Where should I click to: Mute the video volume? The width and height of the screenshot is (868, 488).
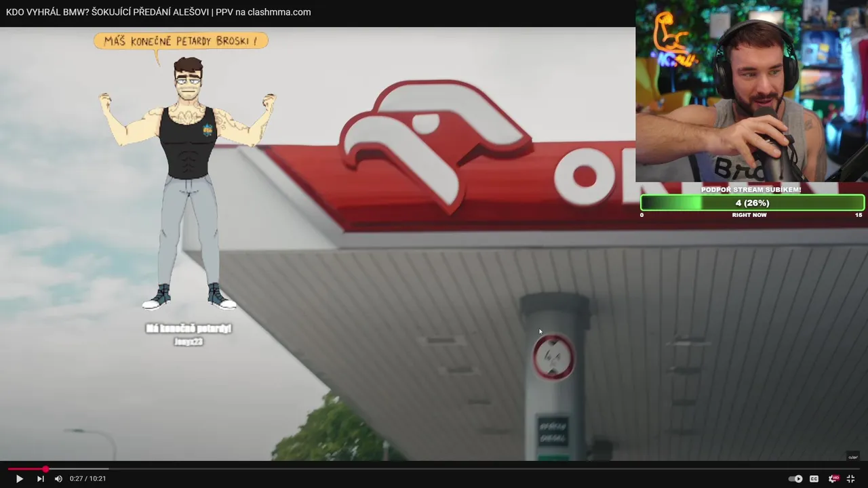(x=58, y=479)
